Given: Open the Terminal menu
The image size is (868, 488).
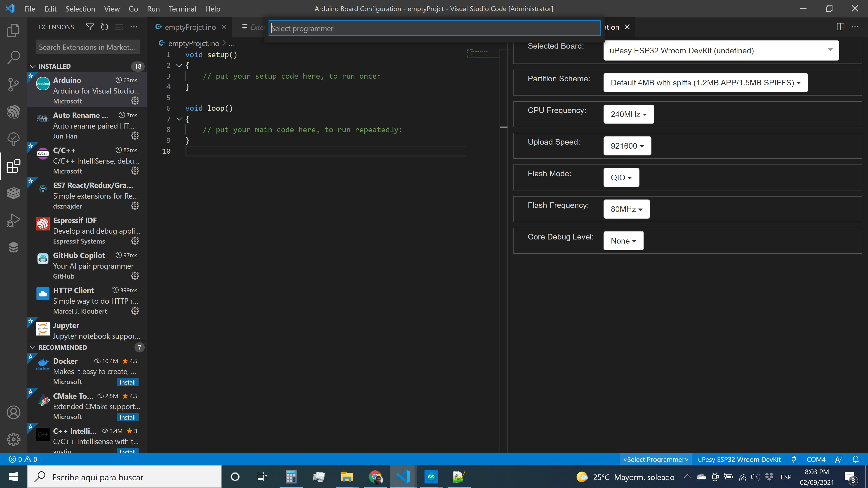Looking at the screenshot, I should (182, 9).
